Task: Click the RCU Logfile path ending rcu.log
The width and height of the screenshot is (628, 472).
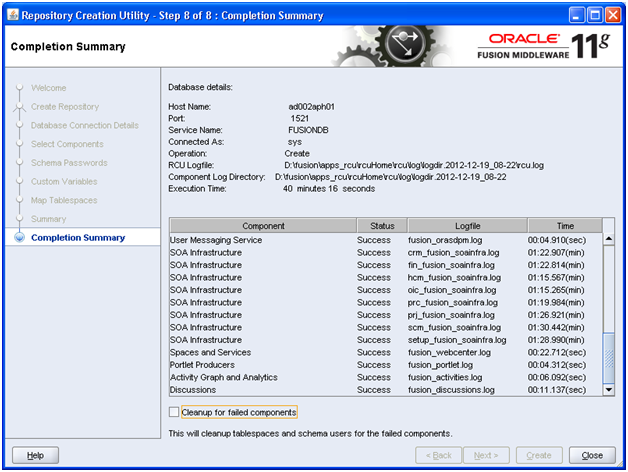Action: (414, 165)
